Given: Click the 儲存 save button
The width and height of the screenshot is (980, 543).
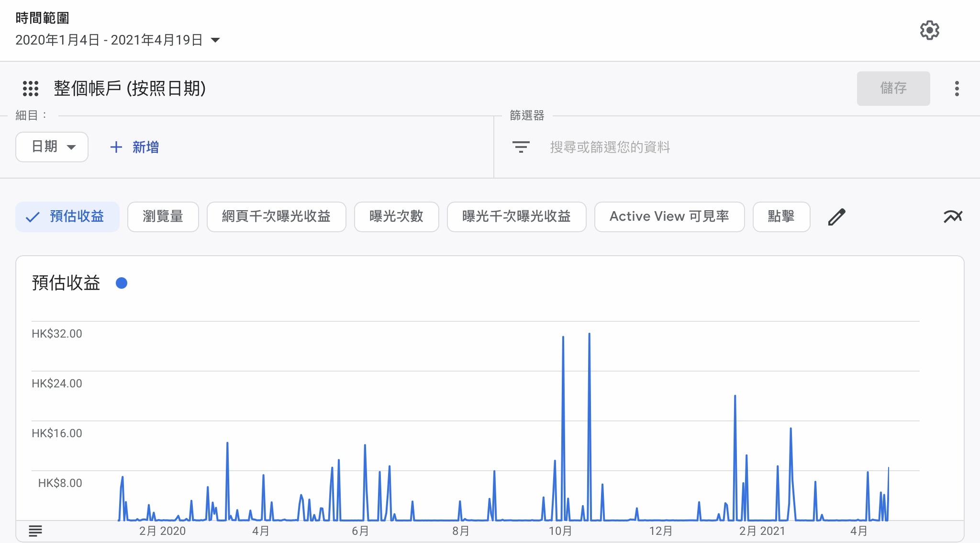Looking at the screenshot, I should click(893, 89).
